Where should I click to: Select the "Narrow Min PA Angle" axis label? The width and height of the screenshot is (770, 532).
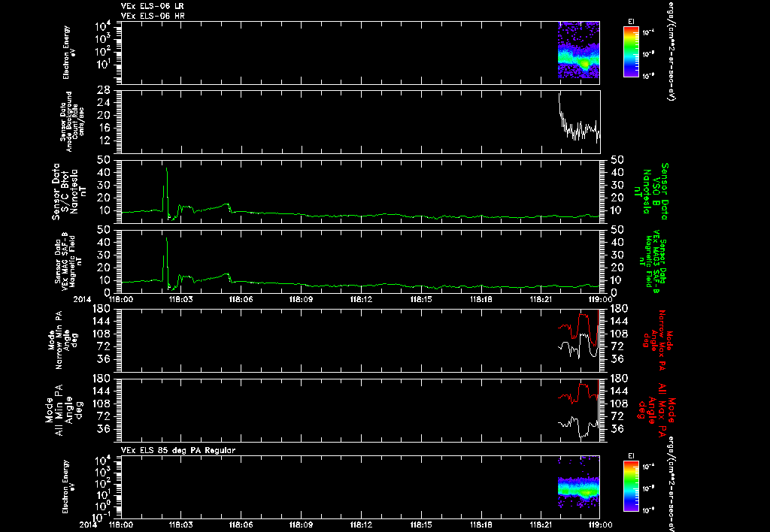point(62,340)
